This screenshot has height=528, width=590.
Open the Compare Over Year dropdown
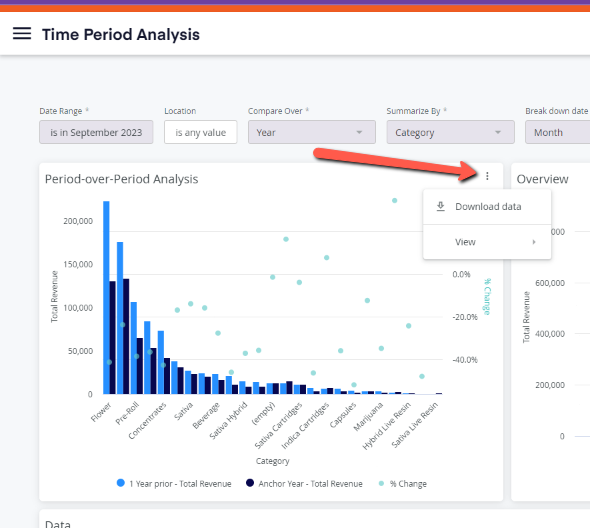[312, 132]
